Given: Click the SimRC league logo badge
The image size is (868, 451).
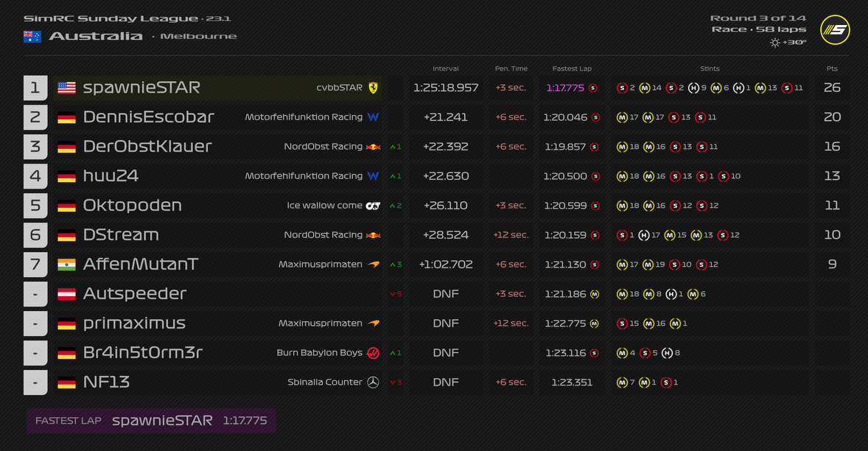Looking at the screenshot, I should pos(835,30).
